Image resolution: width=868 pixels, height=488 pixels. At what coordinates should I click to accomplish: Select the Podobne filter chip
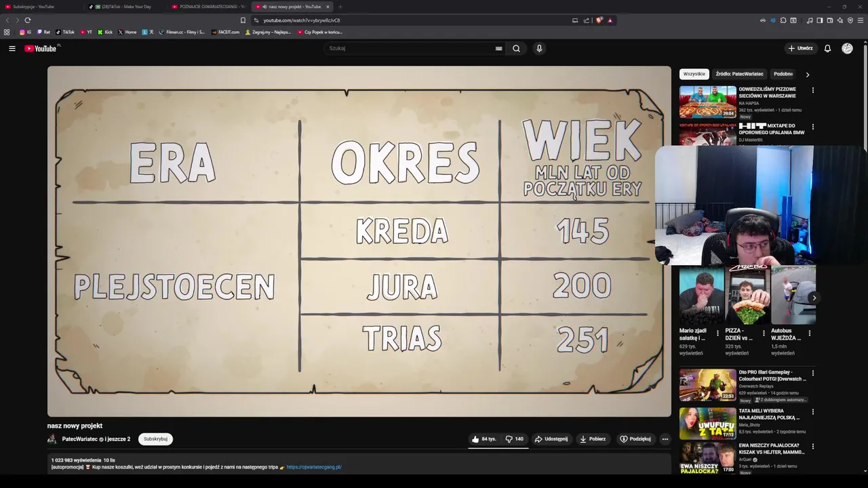(783, 74)
